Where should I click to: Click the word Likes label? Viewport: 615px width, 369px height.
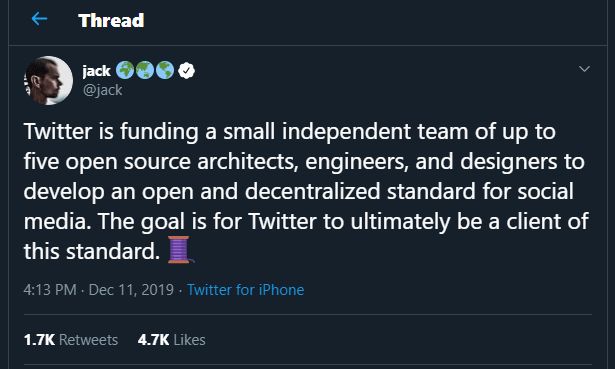point(189,340)
